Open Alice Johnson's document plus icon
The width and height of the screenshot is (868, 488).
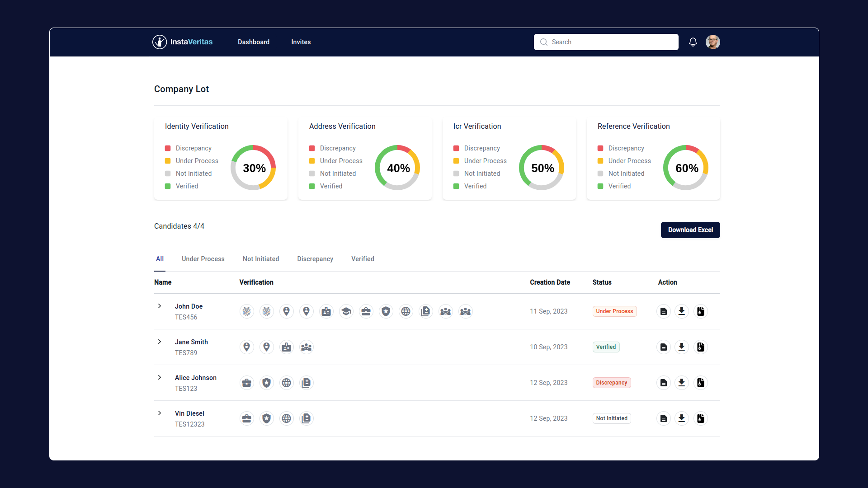click(x=307, y=383)
